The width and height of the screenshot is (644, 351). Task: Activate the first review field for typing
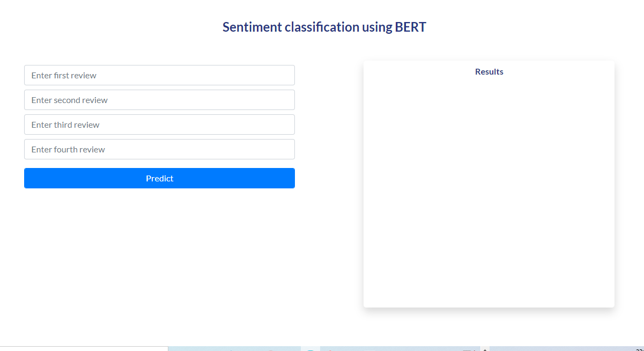click(x=159, y=75)
